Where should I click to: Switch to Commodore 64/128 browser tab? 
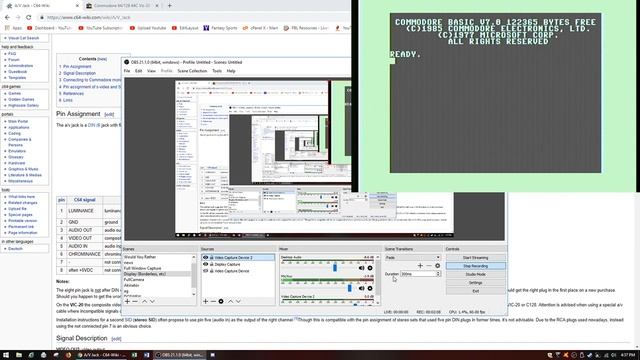[x=122, y=6]
